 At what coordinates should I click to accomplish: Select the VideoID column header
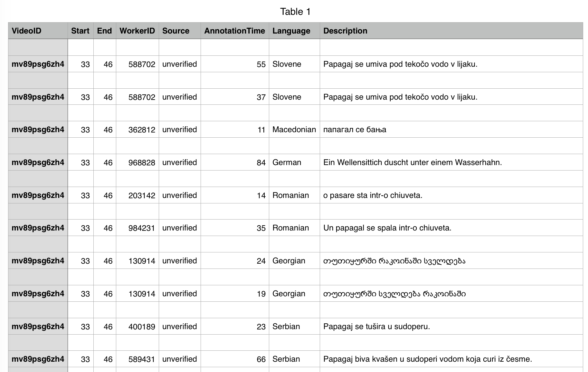click(x=38, y=31)
